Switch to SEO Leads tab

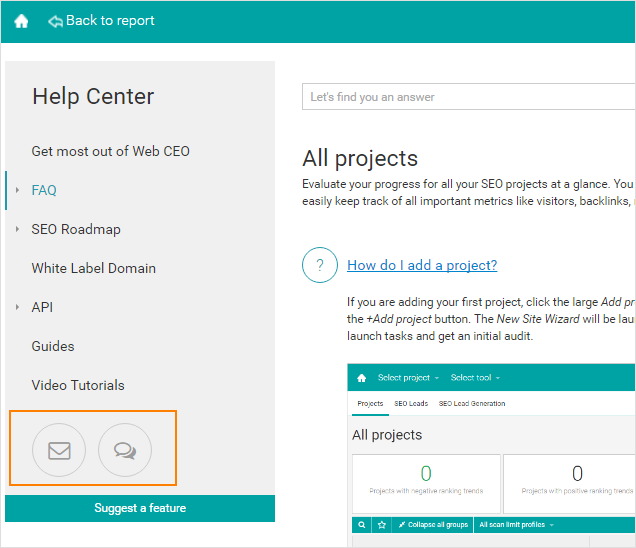click(x=411, y=404)
